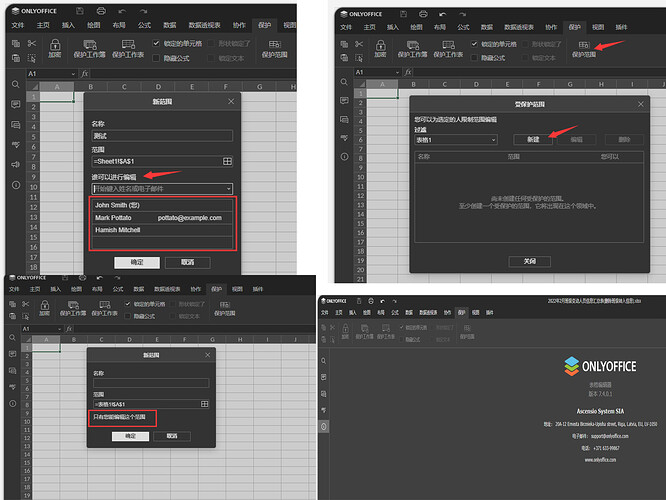The image size is (666, 500).
Task: Click the range selector icon beside =表格1!$A$1
Action: (x=204, y=404)
